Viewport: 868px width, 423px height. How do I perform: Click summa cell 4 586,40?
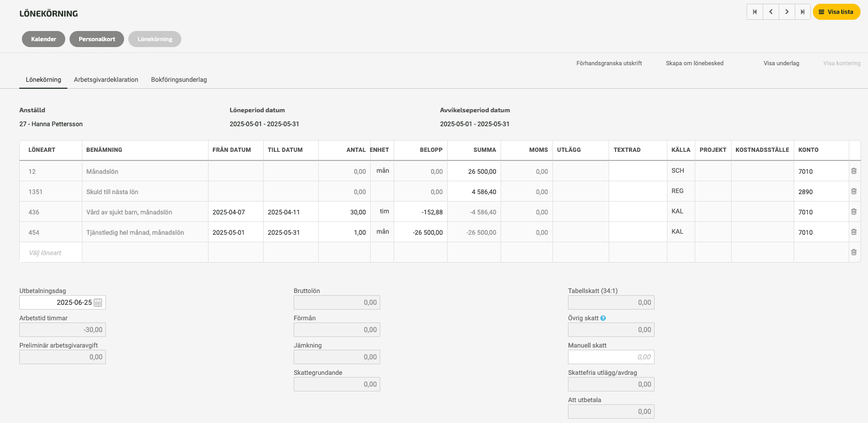tap(474, 191)
